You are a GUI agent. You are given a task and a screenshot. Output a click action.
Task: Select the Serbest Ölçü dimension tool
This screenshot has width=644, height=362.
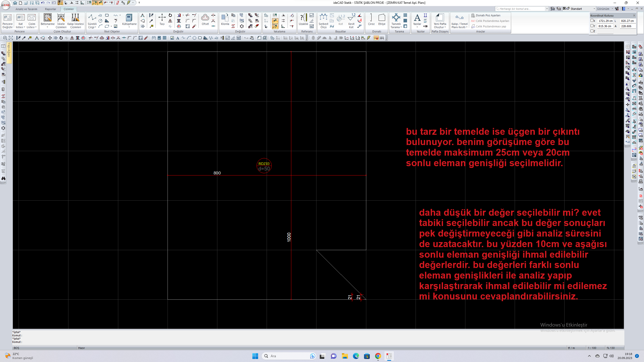[323, 21]
